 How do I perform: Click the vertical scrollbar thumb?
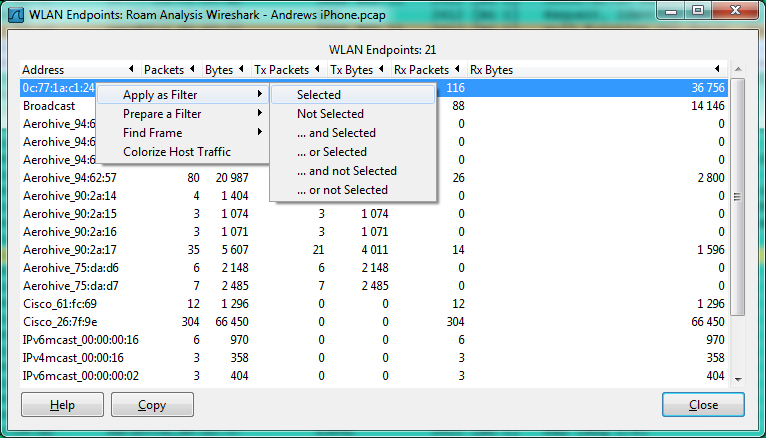pos(738,197)
